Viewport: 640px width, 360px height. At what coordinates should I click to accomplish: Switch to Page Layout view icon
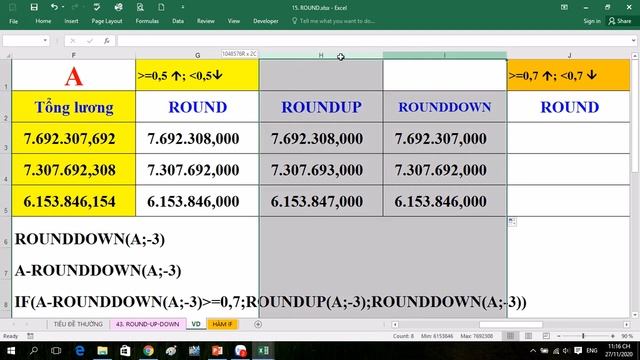point(528,336)
